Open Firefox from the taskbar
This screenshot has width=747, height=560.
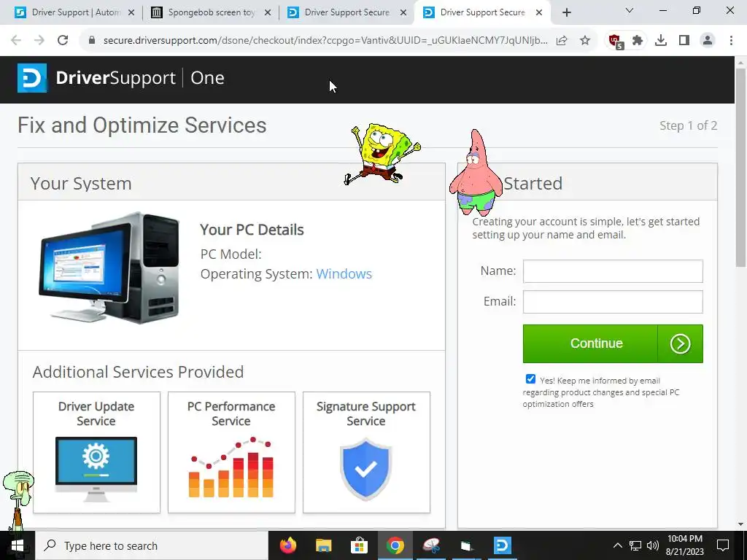(287, 545)
